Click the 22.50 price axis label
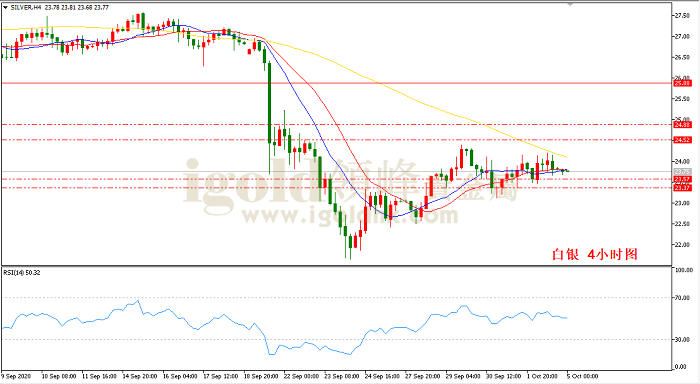The image size is (700, 384). tap(682, 224)
